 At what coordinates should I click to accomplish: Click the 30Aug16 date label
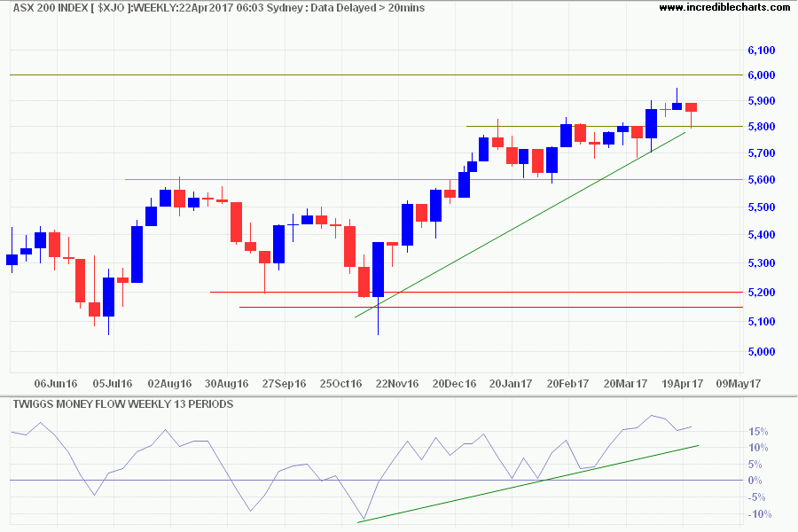[226, 383]
